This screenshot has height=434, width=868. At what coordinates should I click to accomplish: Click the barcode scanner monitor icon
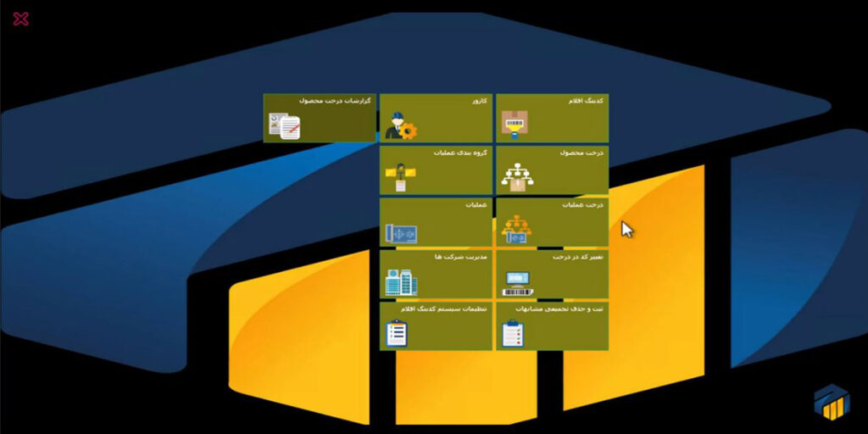(x=516, y=282)
